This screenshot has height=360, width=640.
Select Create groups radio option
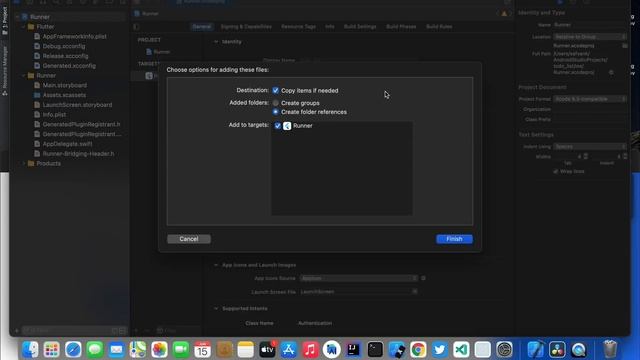(276, 103)
